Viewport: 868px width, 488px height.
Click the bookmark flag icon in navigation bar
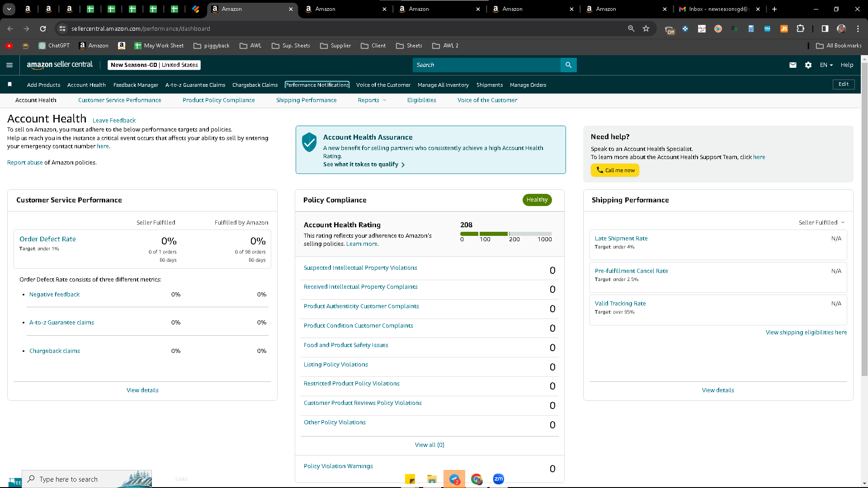[x=10, y=84]
